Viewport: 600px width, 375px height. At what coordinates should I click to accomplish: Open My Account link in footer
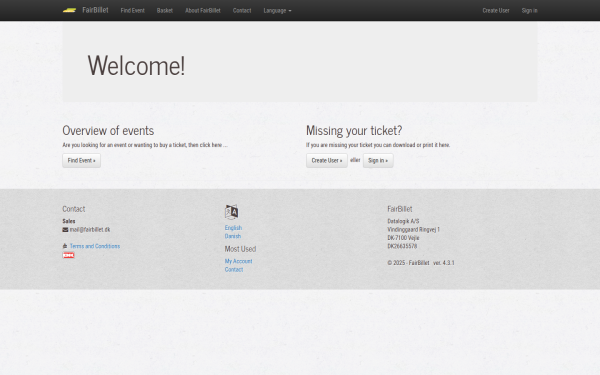click(x=238, y=261)
